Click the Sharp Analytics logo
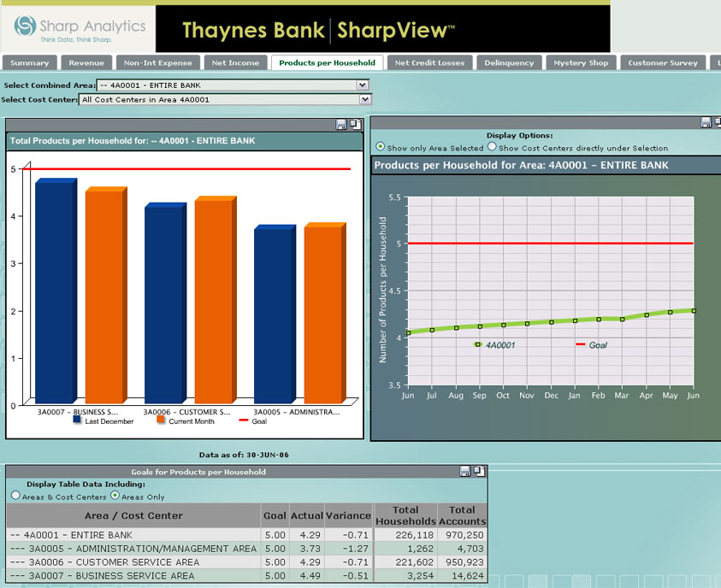This screenshot has width=721, height=588. point(80,28)
